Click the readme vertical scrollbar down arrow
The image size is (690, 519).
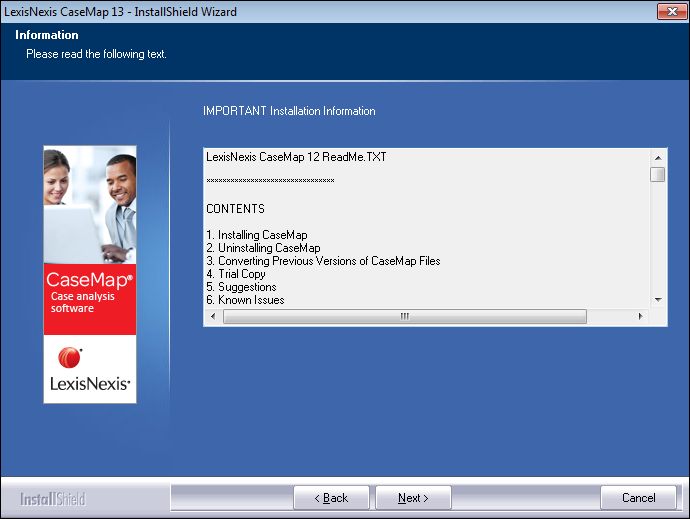point(657,299)
